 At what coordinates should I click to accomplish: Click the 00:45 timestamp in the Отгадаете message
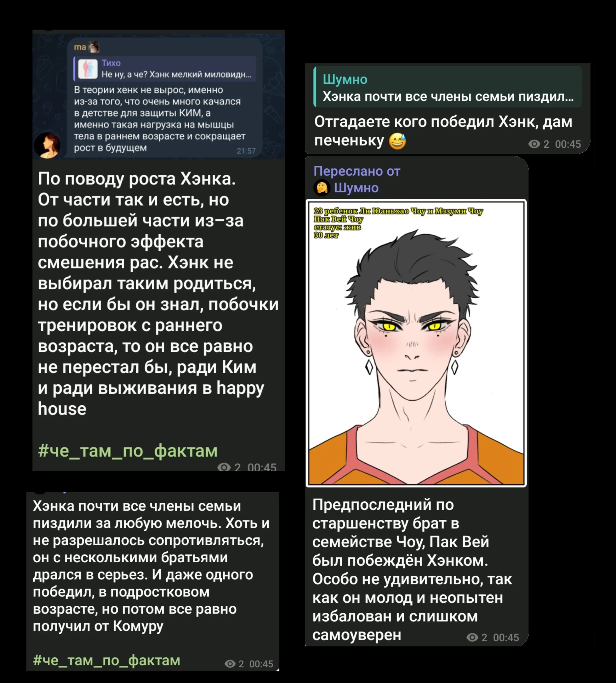568,144
